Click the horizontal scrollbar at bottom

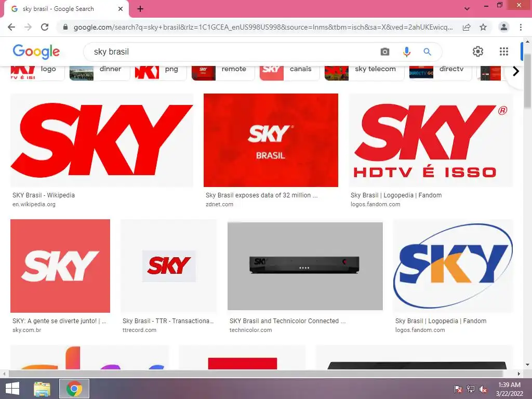255,374
